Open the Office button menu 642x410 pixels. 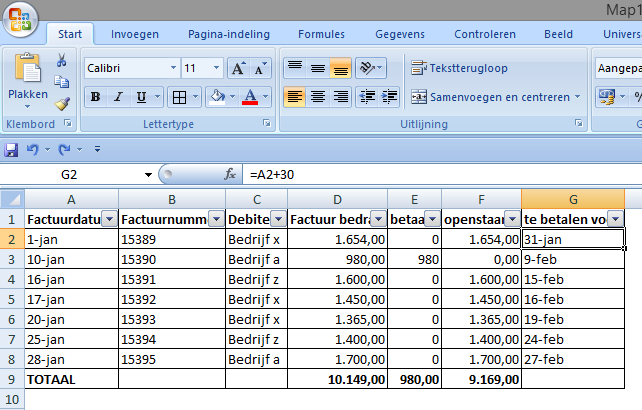20,20
